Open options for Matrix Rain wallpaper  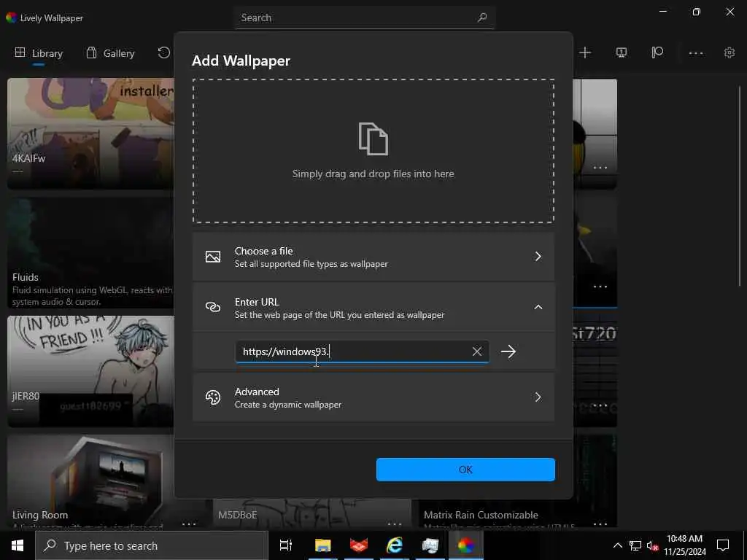(x=600, y=524)
